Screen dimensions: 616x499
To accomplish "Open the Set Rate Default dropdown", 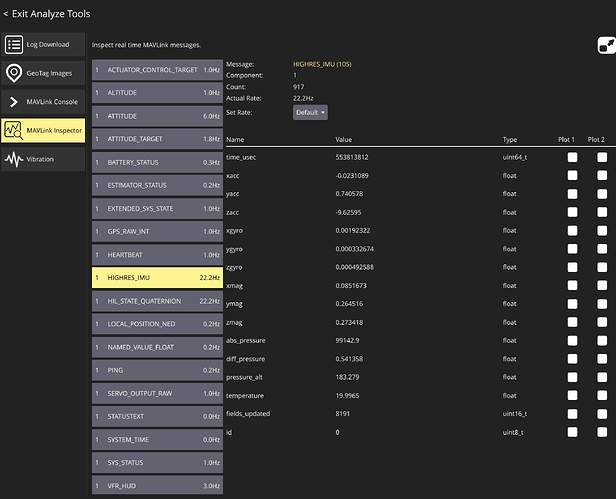I will point(310,113).
